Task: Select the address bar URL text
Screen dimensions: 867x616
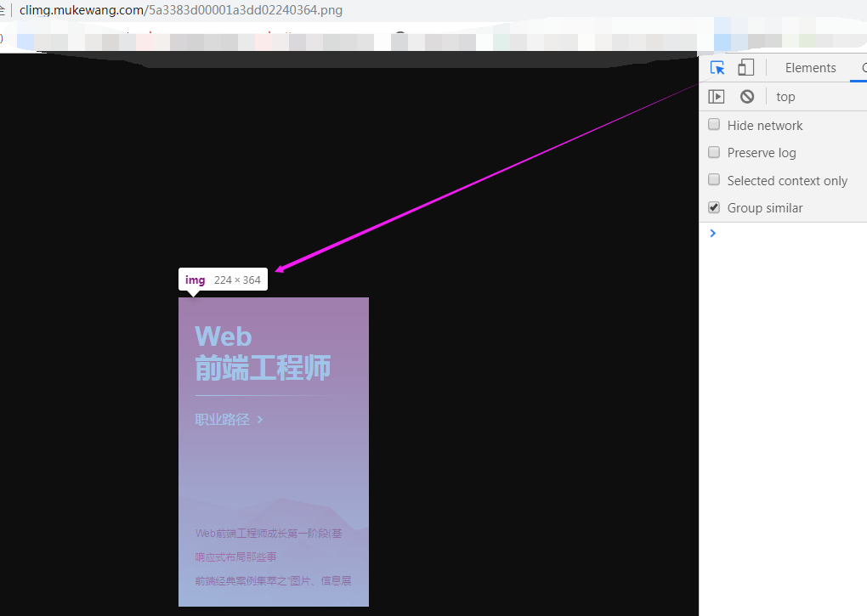Action: 181,10
